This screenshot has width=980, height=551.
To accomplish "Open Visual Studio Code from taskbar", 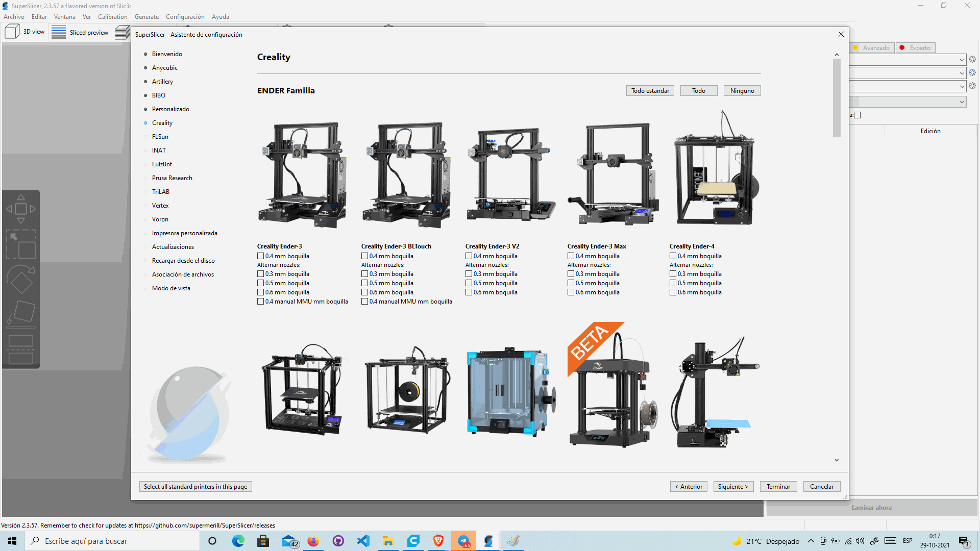I will coord(363,541).
